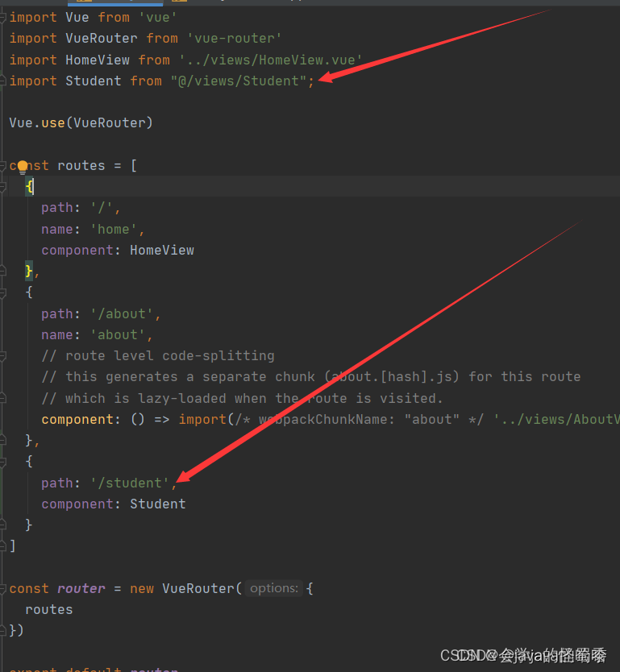The width and height of the screenshot is (620, 672).
Task: Click the '// route level code-splitting' comment
Action: [x=158, y=355]
